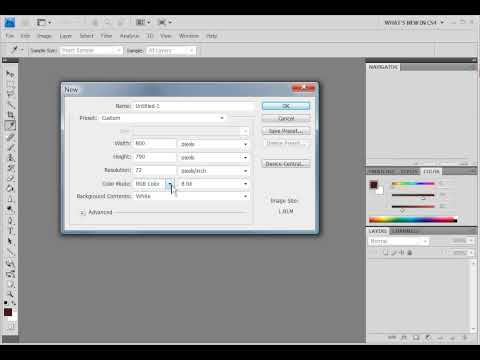Click the link layers icon in Layers panel
This screenshot has height=360, width=480.
click(392, 338)
